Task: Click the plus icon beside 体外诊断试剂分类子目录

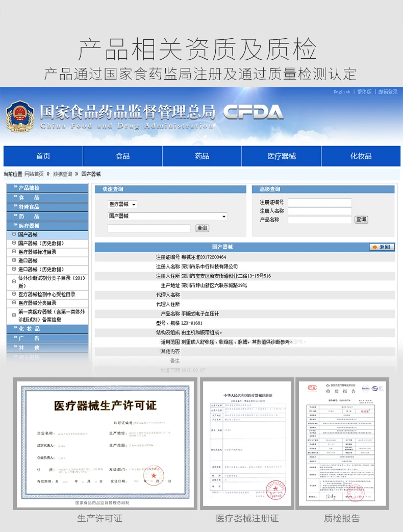Action: click(14, 282)
